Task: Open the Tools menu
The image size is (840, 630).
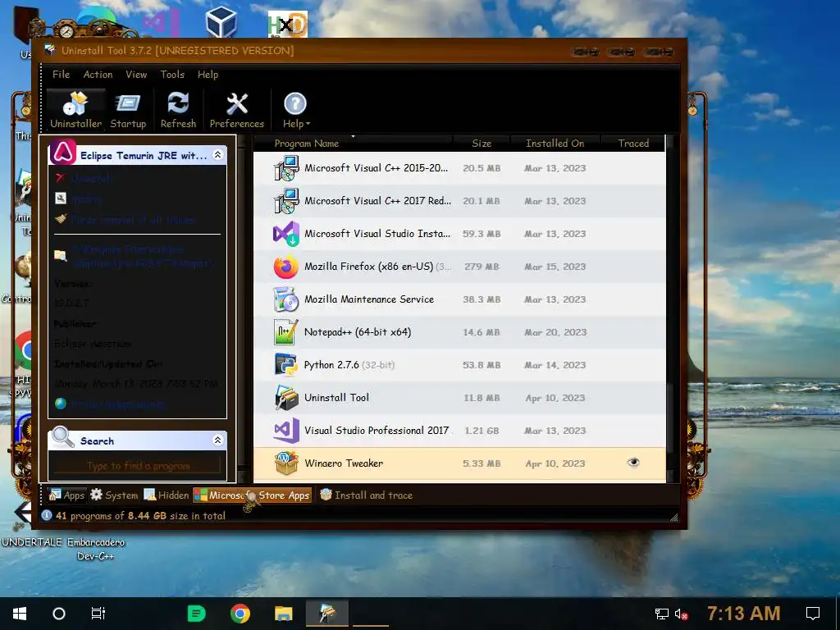Action: coord(172,75)
